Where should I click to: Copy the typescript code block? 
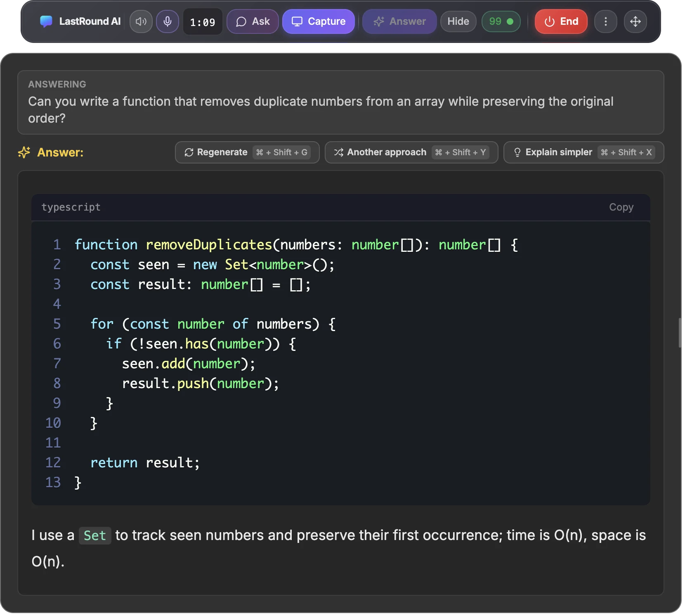[x=621, y=207]
